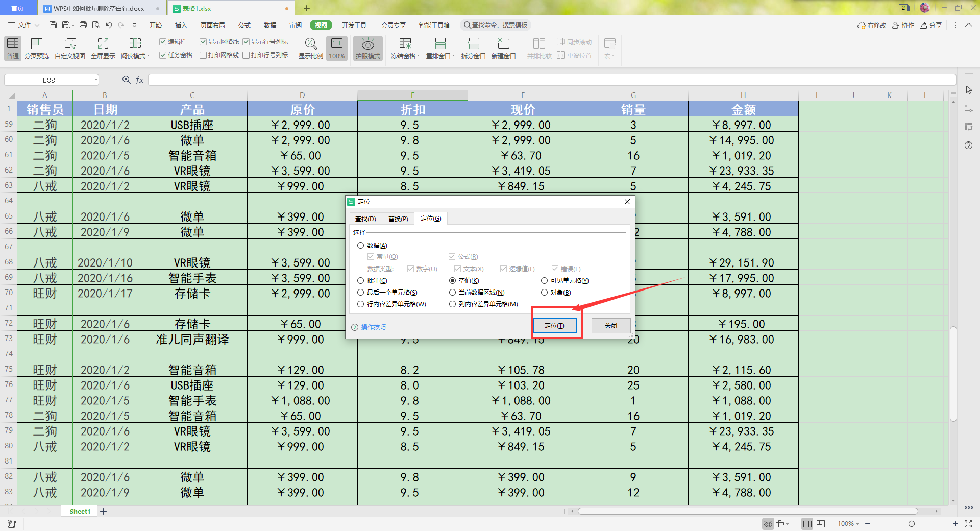This screenshot has width=980, height=531.
Task: Uncheck the 显示网格线 gridlines checkbox
Action: (203, 42)
